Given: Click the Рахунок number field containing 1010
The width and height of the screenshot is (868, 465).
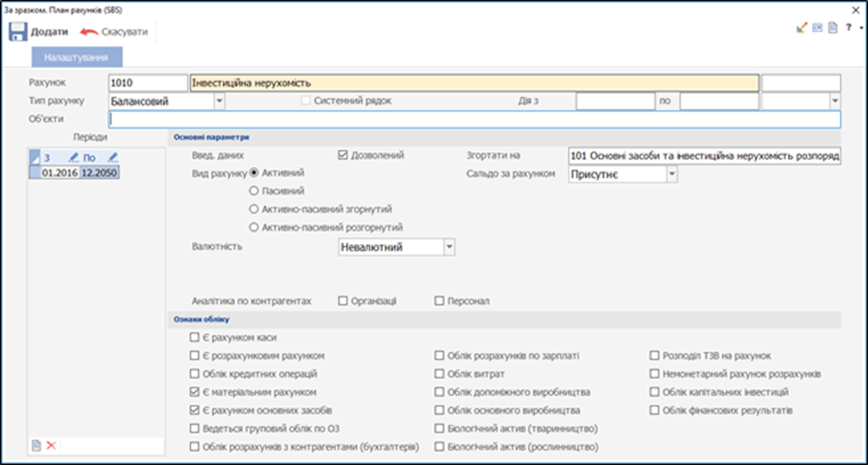Looking at the screenshot, I should (x=148, y=82).
